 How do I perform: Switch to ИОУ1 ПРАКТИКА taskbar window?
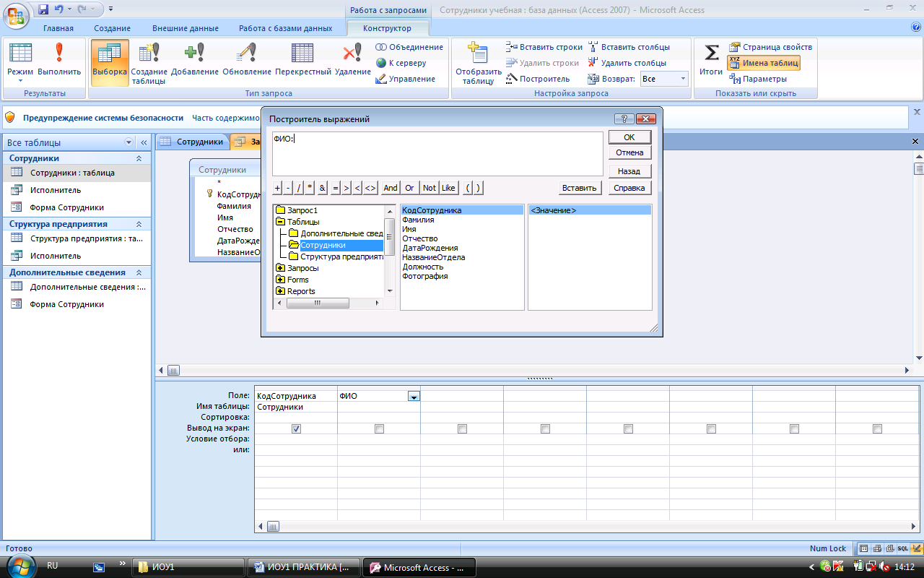pyautogui.click(x=303, y=567)
